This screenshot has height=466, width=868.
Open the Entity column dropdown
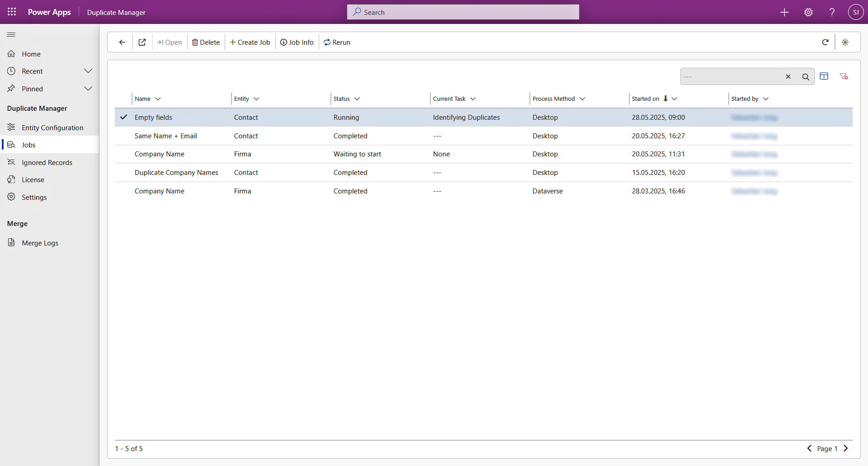(256, 99)
